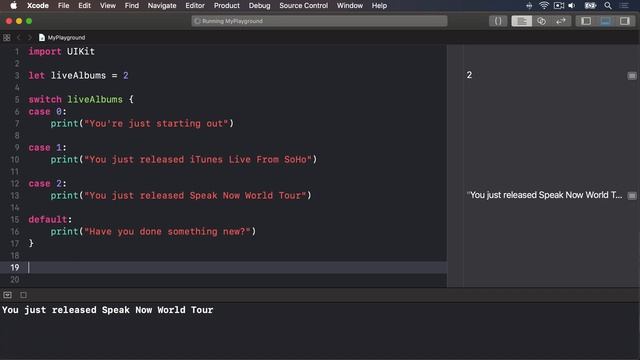This screenshot has height=360, width=640.
Task: Show the Version editor arrows button
Action: pos(561,21)
